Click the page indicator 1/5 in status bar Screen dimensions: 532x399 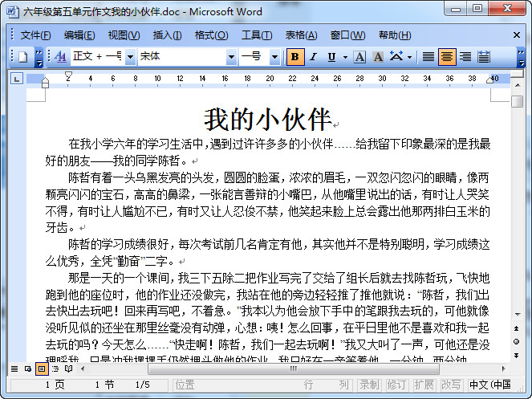(143, 385)
